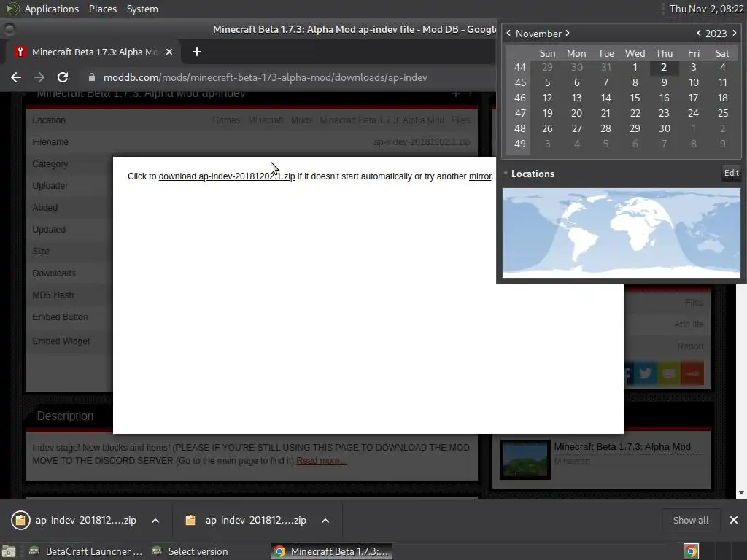Image resolution: width=747 pixels, height=560 pixels.
Task: Click Chrome icon in the taskbar tray
Action: click(x=691, y=551)
